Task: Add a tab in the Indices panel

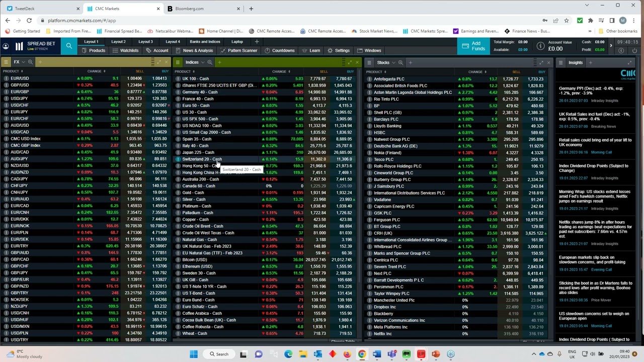Action: [219, 62]
